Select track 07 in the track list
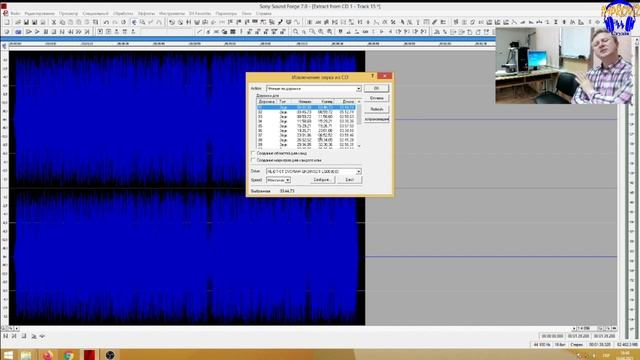 (x=306, y=135)
